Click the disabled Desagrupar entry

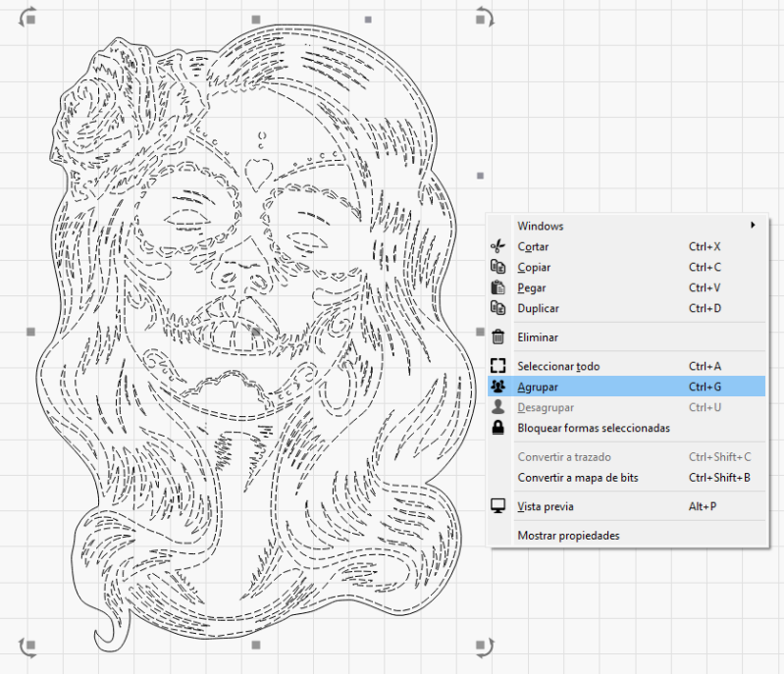[x=547, y=407]
